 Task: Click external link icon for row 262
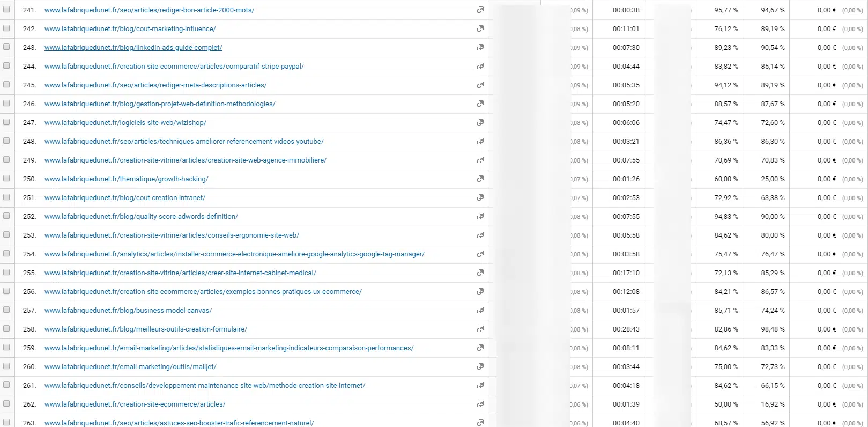coord(480,404)
